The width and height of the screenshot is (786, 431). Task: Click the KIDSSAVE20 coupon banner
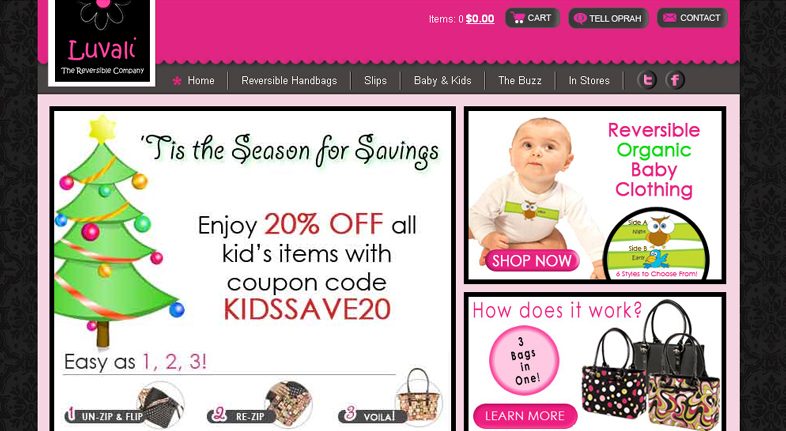click(x=253, y=269)
